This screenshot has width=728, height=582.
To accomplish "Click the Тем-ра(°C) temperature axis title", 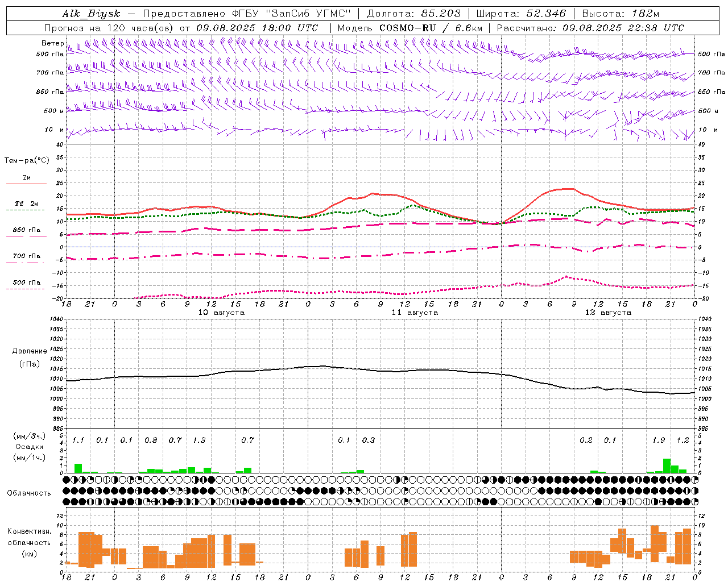I will click(27, 161).
